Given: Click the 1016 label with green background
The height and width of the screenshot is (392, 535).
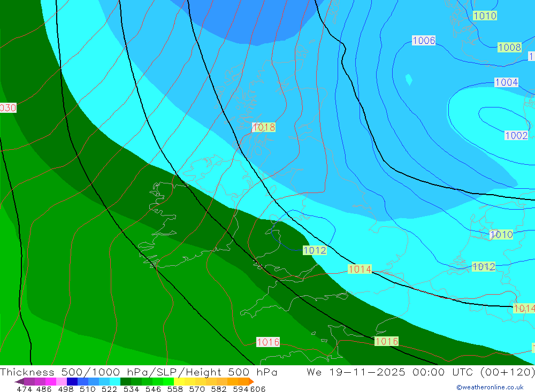Looking at the screenshot, I should click(x=386, y=341).
